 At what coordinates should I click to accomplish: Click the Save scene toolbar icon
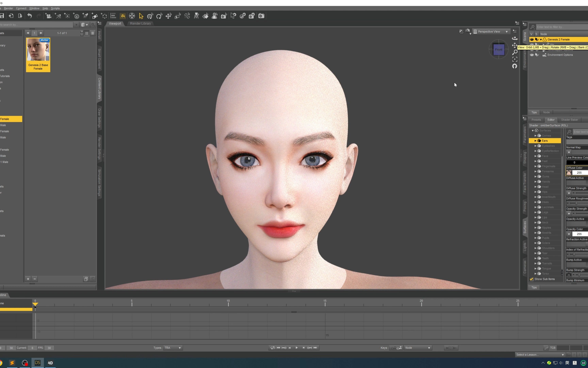point(2,16)
